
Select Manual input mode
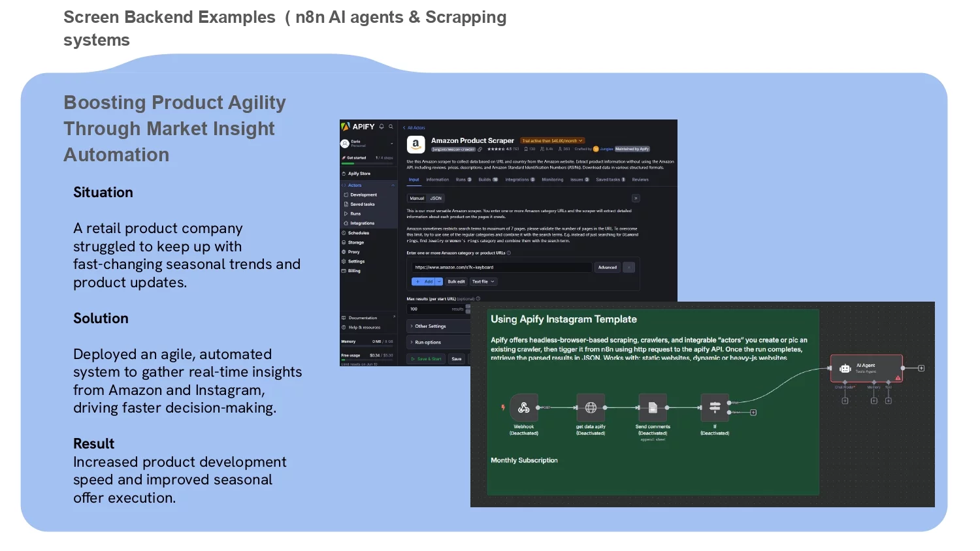(417, 198)
